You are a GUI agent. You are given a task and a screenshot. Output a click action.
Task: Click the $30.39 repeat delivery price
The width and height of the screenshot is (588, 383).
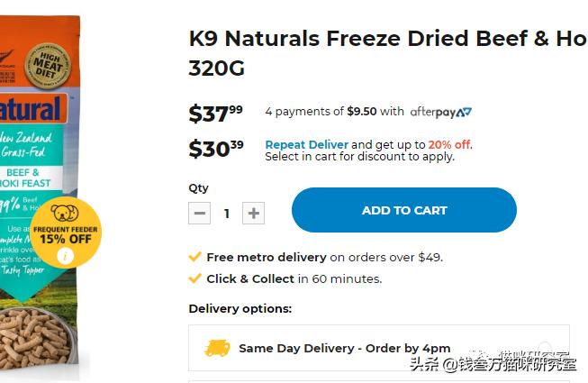215,148
